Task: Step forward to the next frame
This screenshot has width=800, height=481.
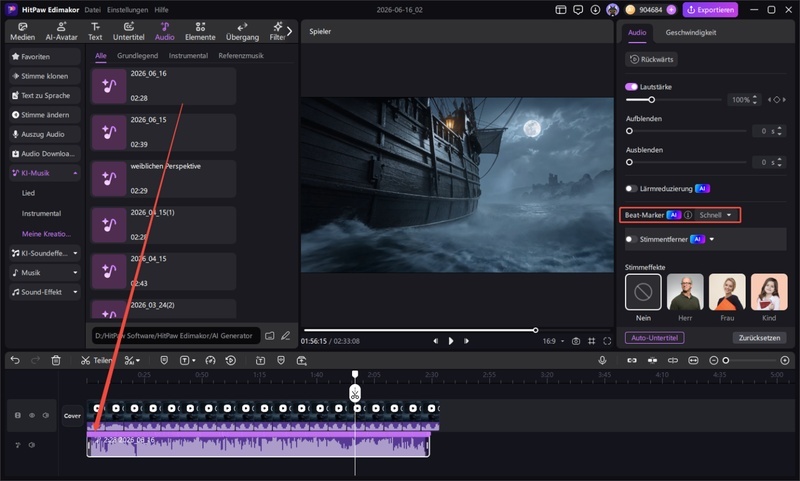Action: pyautogui.click(x=466, y=341)
